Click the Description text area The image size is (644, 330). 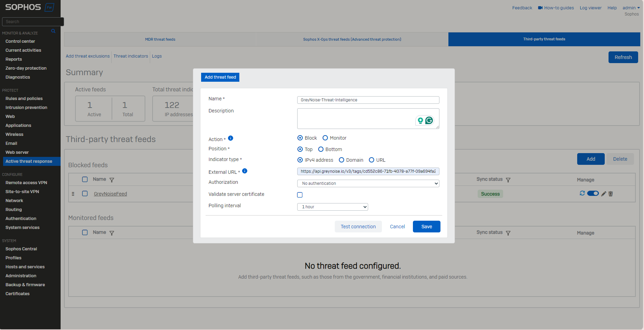click(x=368, y=119)
